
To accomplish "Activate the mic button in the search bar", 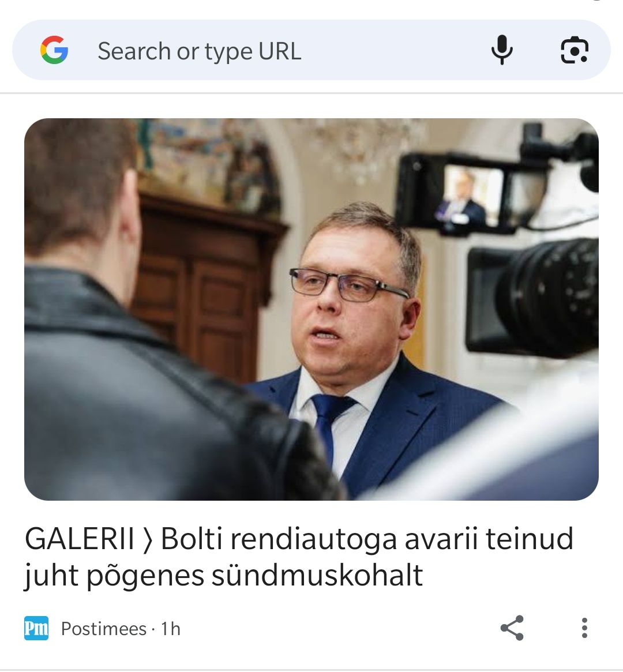I will (x=502, y=50).
